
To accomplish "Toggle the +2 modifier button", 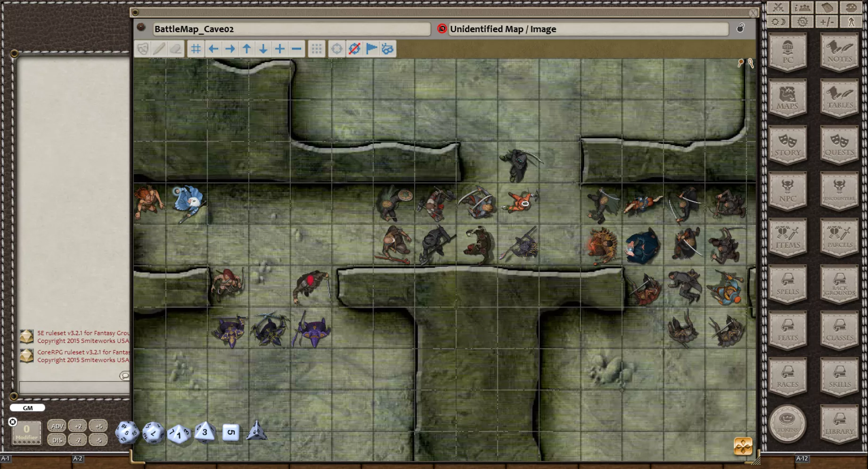I will 78,426.
